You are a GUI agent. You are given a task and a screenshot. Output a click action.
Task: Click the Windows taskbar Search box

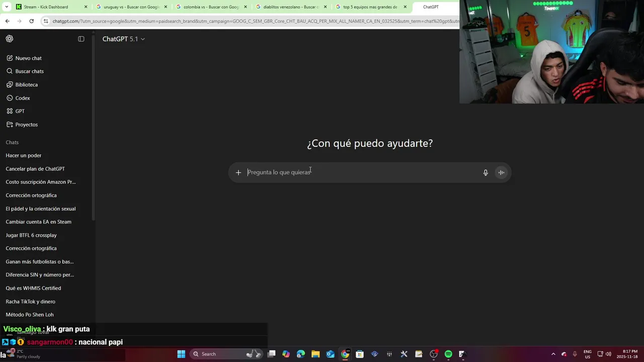point(227,354)
